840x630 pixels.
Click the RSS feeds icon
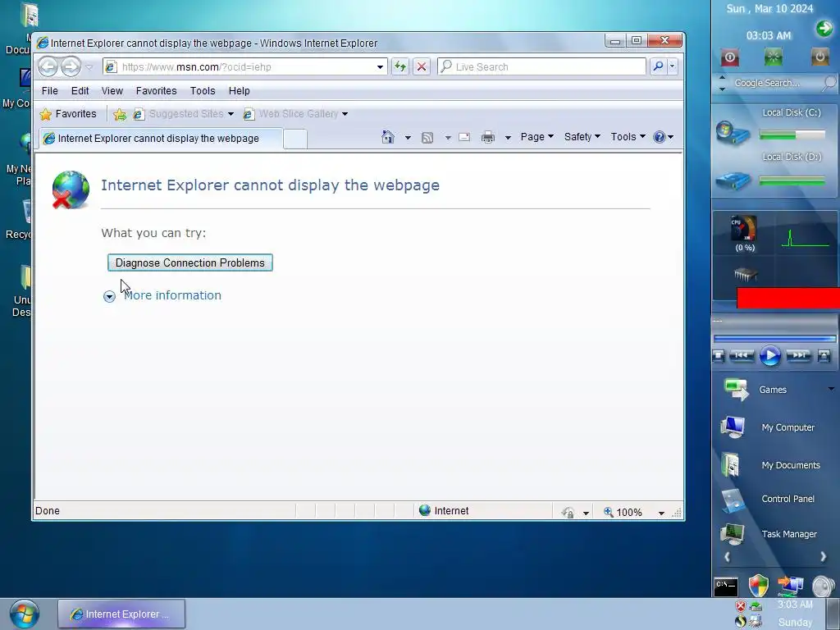(x=427, y=138)
